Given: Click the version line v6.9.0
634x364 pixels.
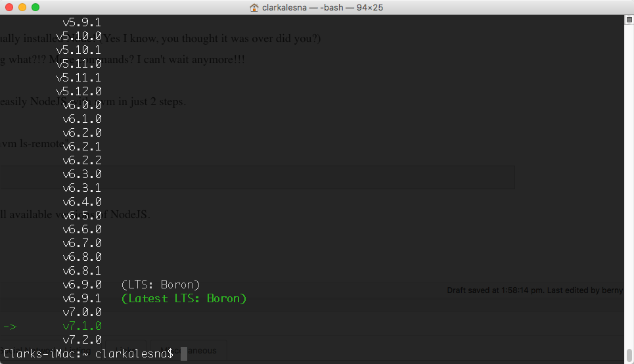Looking at the screenshot, I should [x=81, y=284].
